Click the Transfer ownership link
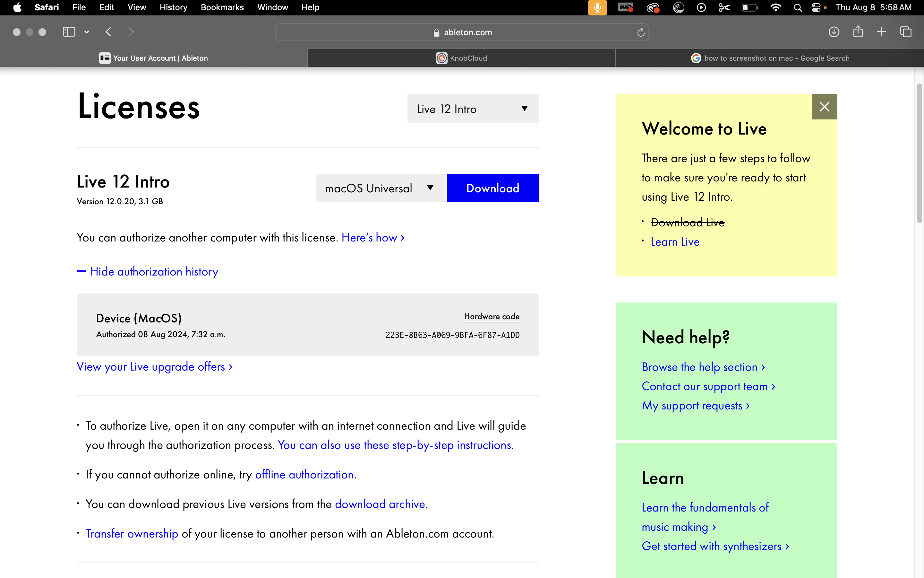 [x=132, y=533]
